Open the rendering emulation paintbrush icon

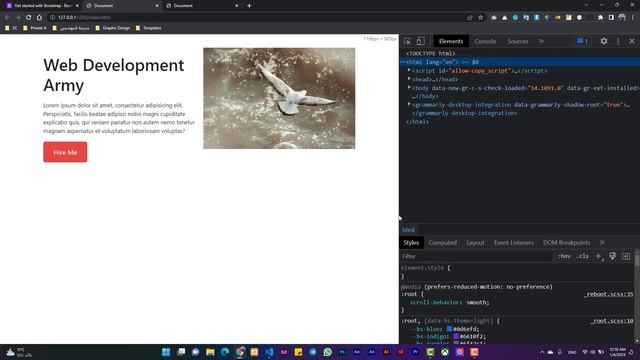tap(612, 256)
